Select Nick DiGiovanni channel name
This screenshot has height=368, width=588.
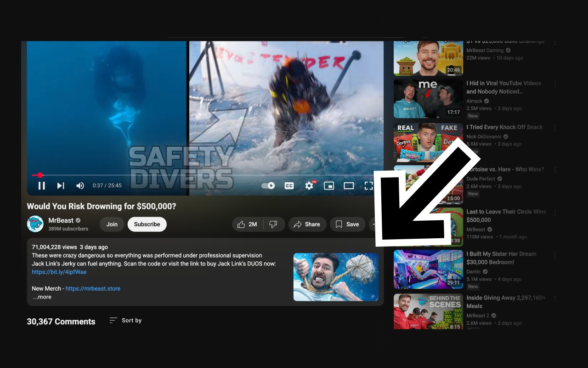485,137
